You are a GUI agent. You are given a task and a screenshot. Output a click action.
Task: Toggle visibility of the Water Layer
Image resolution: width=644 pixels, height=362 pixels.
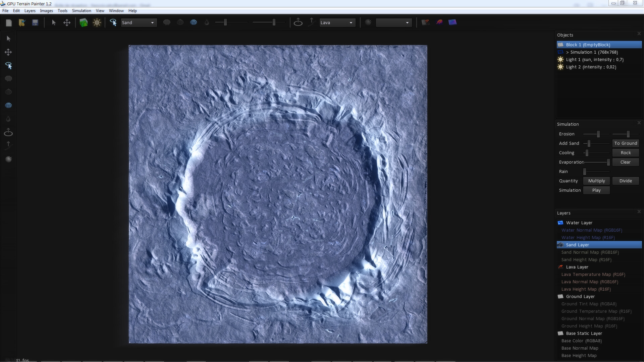click(560, 223)
